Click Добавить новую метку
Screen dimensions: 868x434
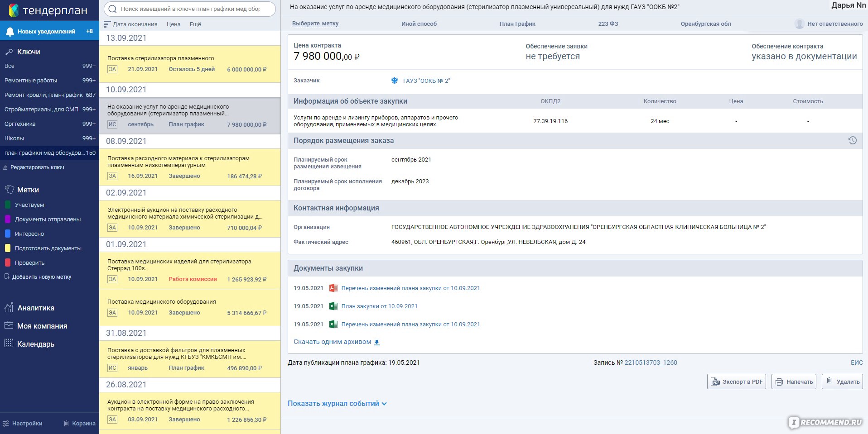(42, 277)
